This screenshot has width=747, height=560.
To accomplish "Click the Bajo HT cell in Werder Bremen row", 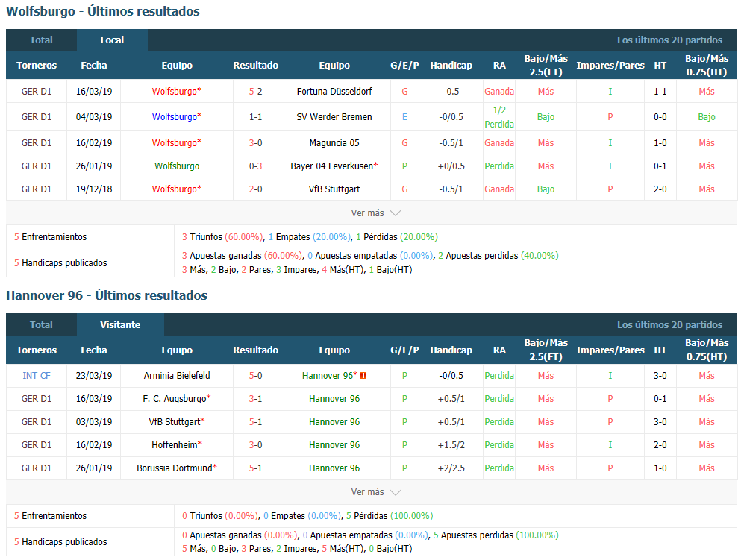I will pos(707,116).
